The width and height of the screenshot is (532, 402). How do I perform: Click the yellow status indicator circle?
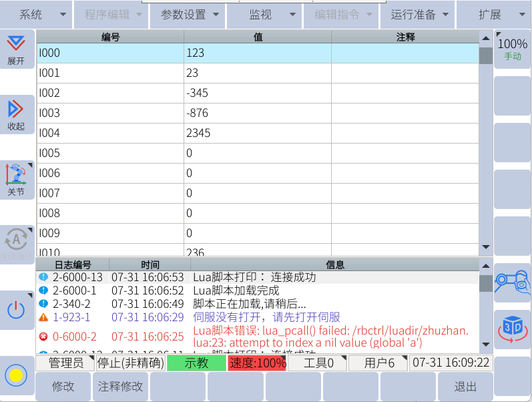coord(17,375)
